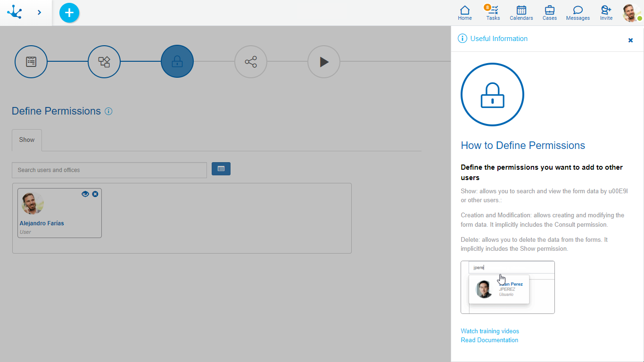The height and width of the screenshot is (362, 644).
Task: Close the Useful Information panel
Action: tap(630, 40)
